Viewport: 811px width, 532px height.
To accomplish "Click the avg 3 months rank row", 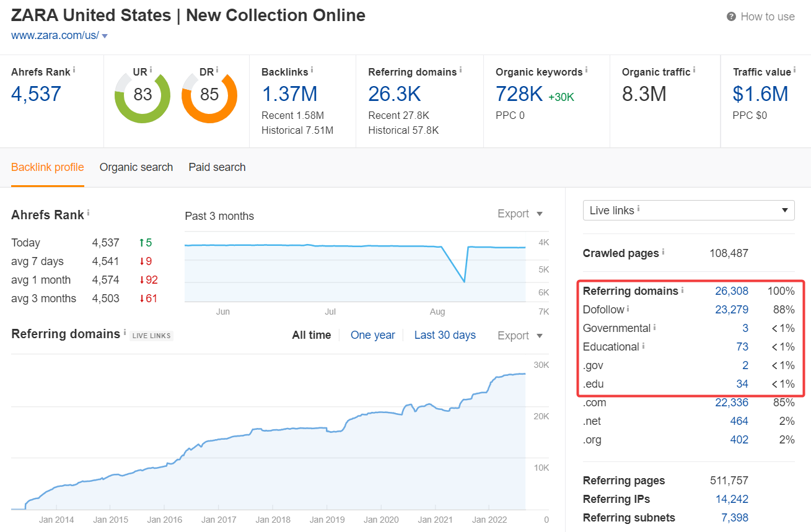I will (x=84, y=299).
